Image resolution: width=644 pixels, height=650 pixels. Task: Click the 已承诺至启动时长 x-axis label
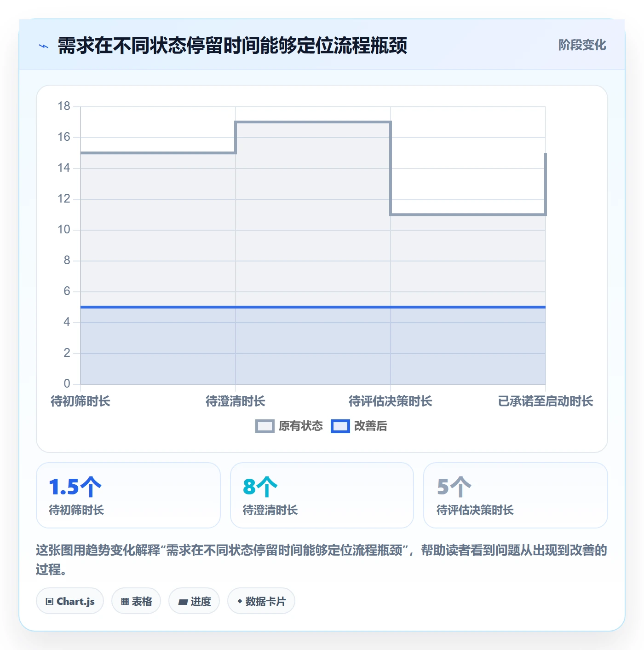point(546,401)
